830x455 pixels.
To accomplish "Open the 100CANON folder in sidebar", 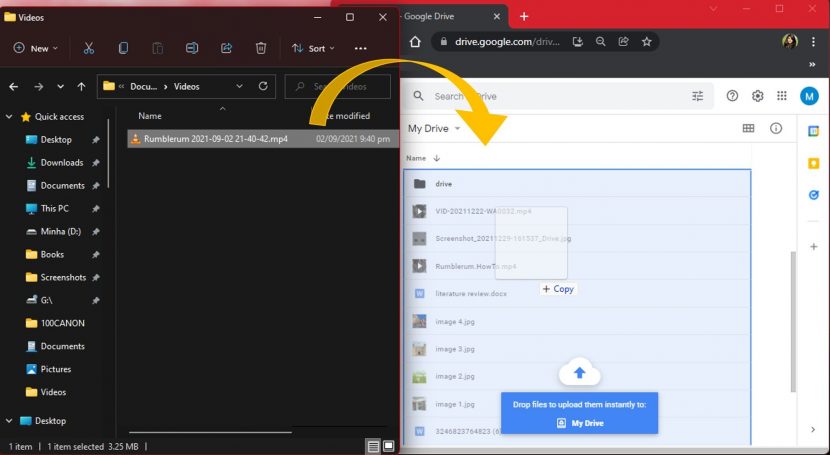I will (62, 323).
